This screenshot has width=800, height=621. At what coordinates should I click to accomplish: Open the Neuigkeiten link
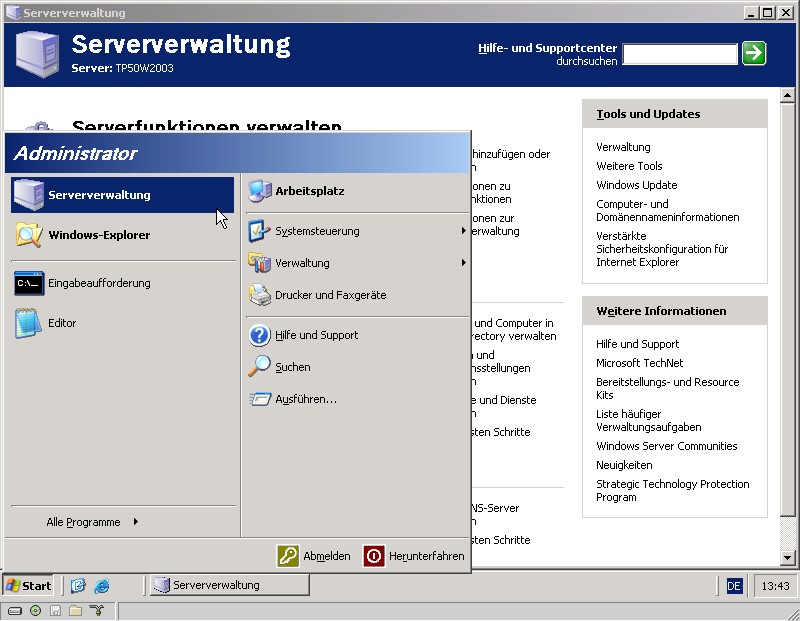[624, 465]
